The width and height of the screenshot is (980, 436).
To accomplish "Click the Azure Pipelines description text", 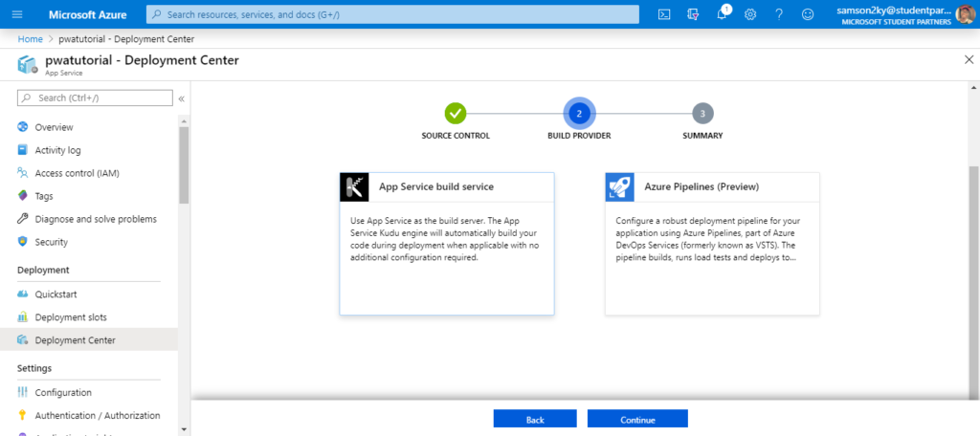I will pyautogui.click(x=707, y=239).
